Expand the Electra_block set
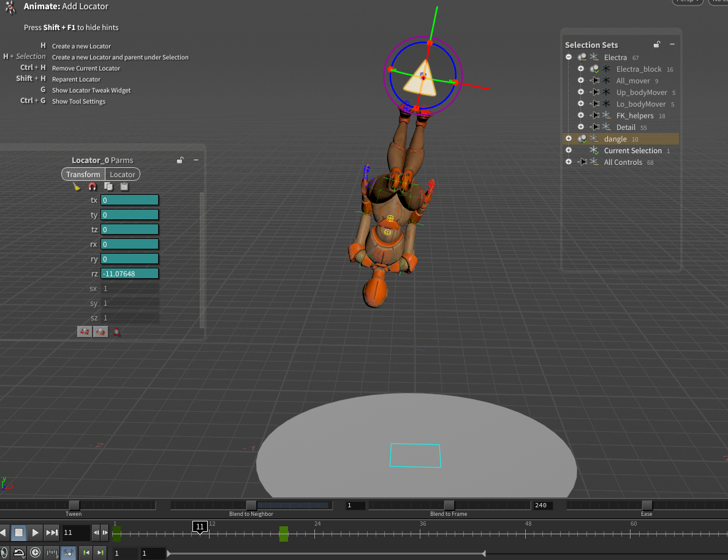The image size is (728, 560). point(581,69)
